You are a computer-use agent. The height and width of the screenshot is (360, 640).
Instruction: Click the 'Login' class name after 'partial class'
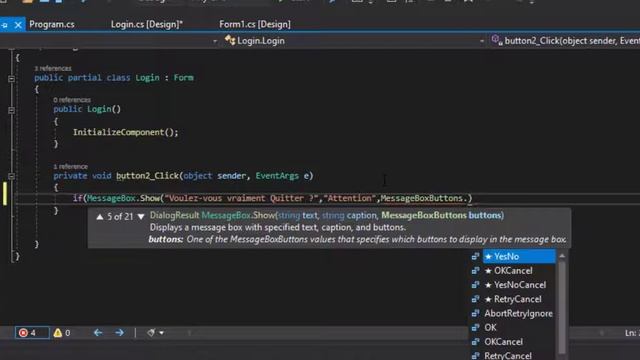click(x=147, y=78)
